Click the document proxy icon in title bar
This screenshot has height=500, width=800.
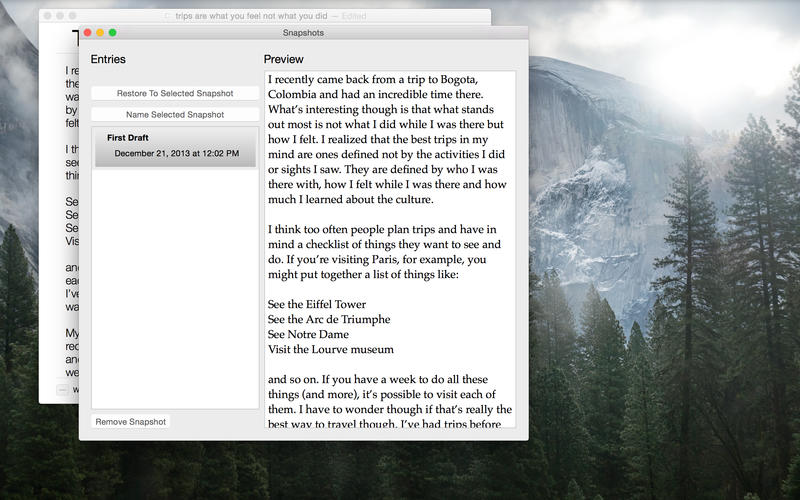(166, 17)
